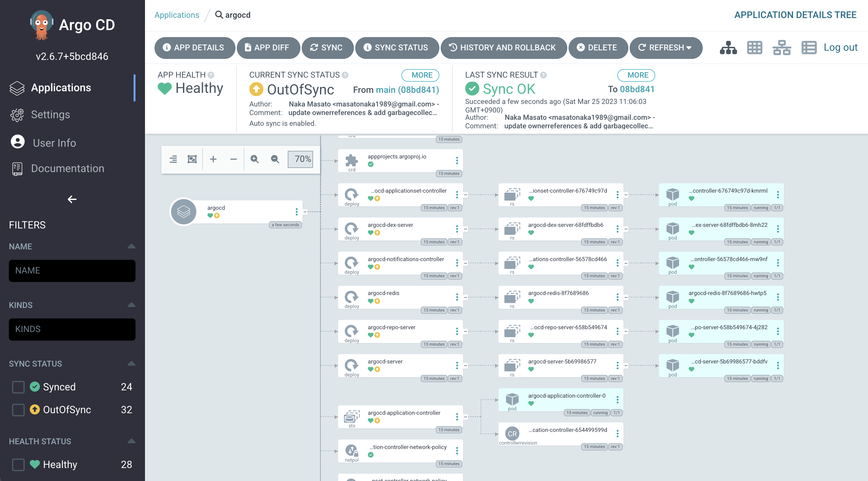
Task: Collapse children of argocd-redis-8f7689686 rs node
Action: tap(626, 297)
